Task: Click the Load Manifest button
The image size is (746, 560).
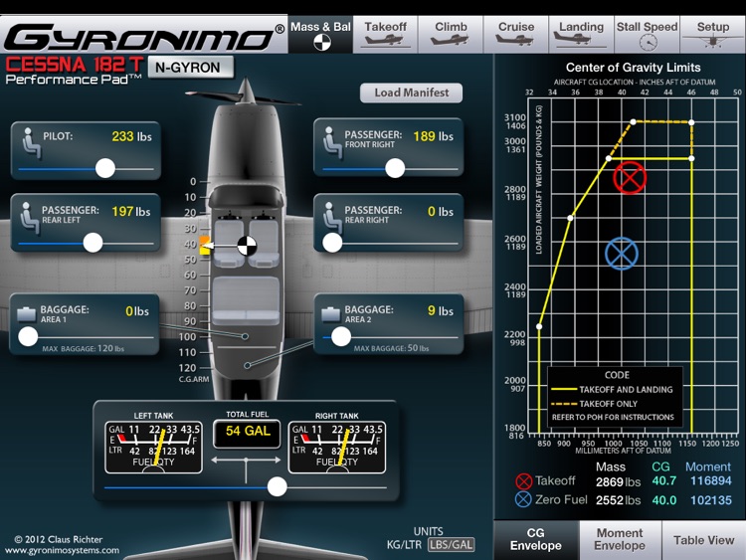Action: [411, 93]
